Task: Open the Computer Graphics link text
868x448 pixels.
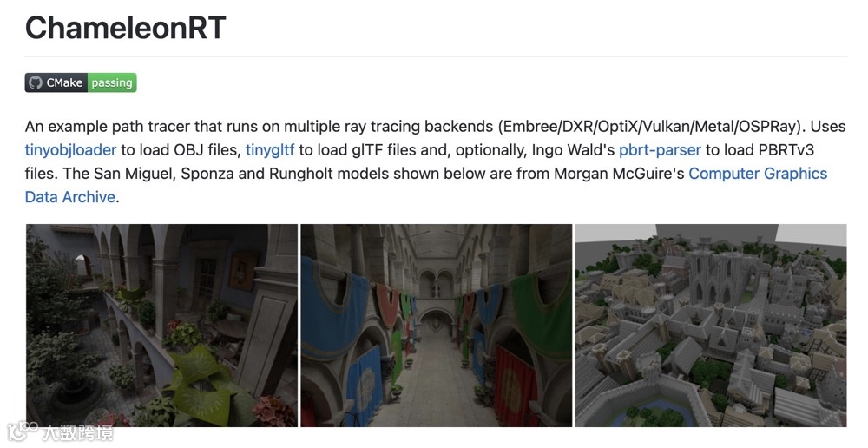Action: coord(758,174)
